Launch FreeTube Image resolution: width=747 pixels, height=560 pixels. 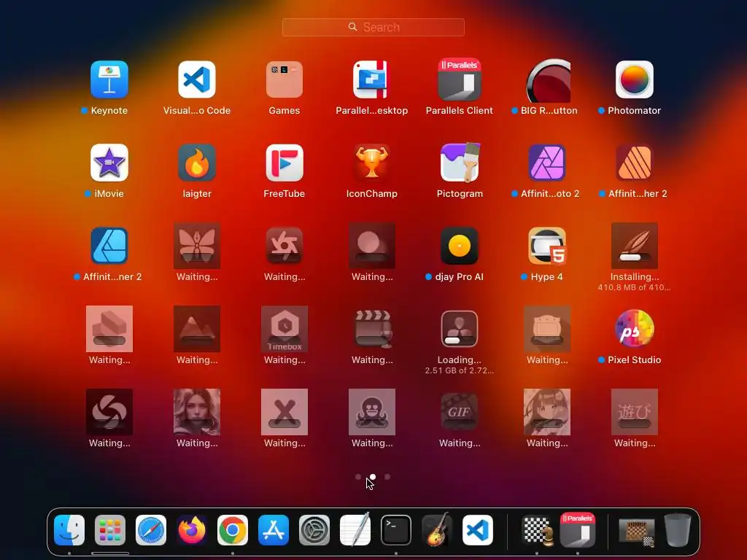[x=285, y=163]
